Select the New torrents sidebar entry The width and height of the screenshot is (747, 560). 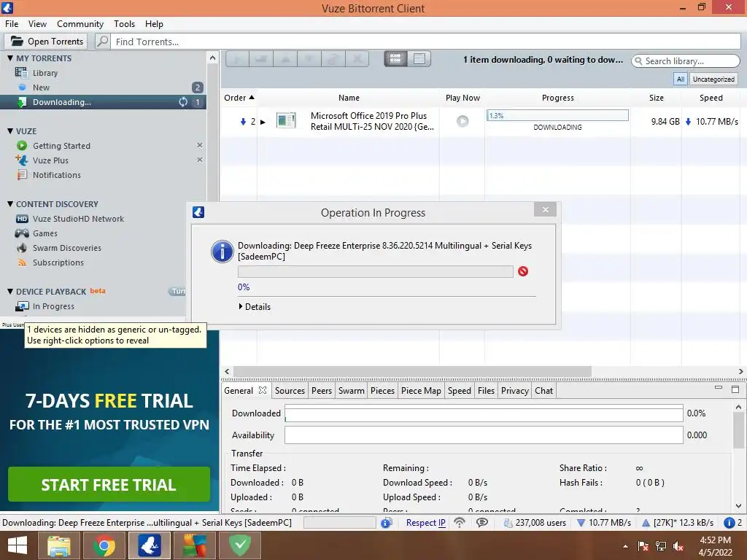[x=41, y=87]
